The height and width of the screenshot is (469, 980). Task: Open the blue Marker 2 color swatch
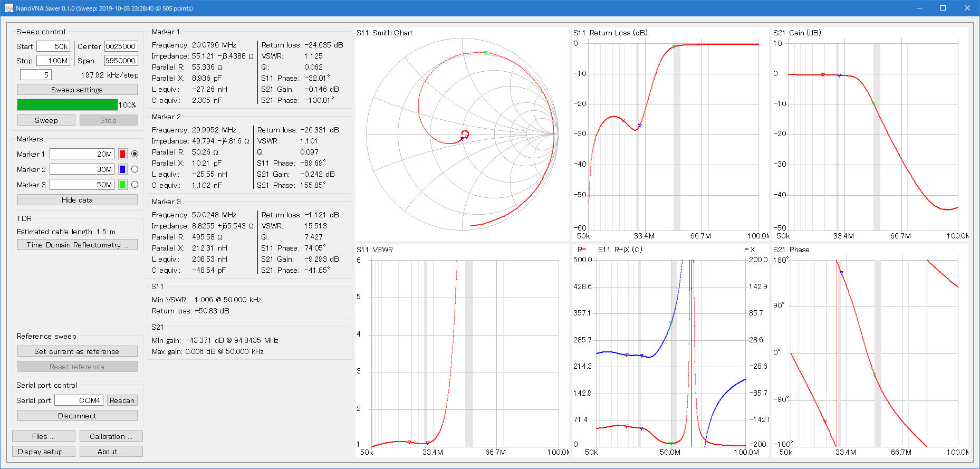(122, 169)
